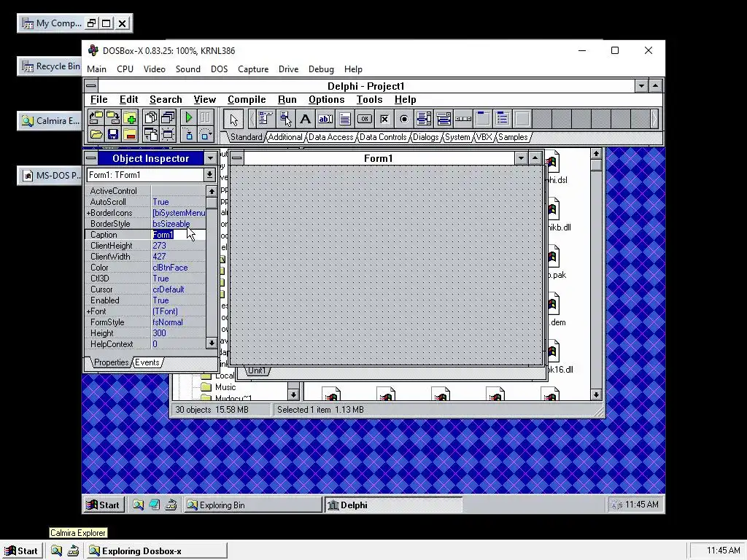Click the Remove File from Project icon
747x560 pixels.
point(130,134)
